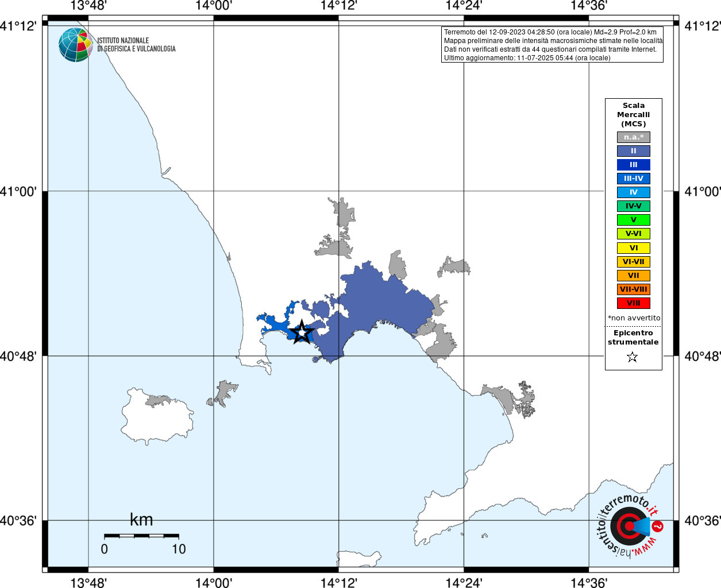This screenshot has height=588, width=721.
Task: Click the large purple intensity II municipality
Action: (x=379, y=304)
